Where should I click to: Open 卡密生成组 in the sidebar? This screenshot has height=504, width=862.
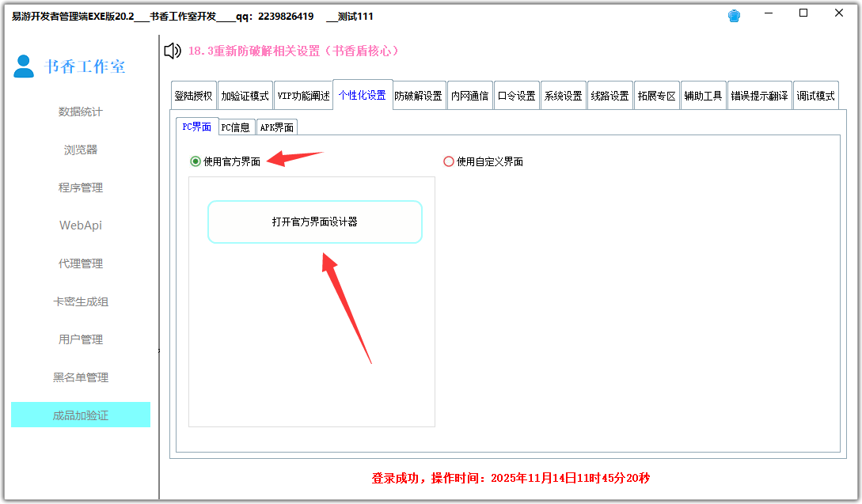click(80, 301)
